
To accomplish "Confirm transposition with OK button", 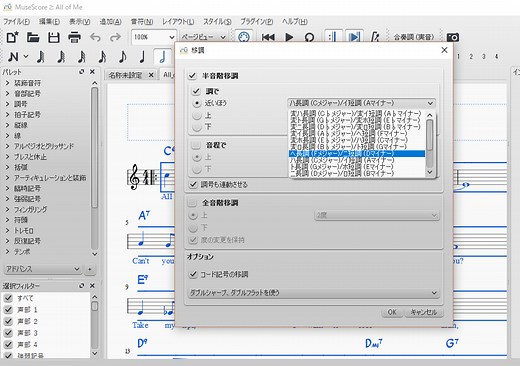I will pos(392,312).
